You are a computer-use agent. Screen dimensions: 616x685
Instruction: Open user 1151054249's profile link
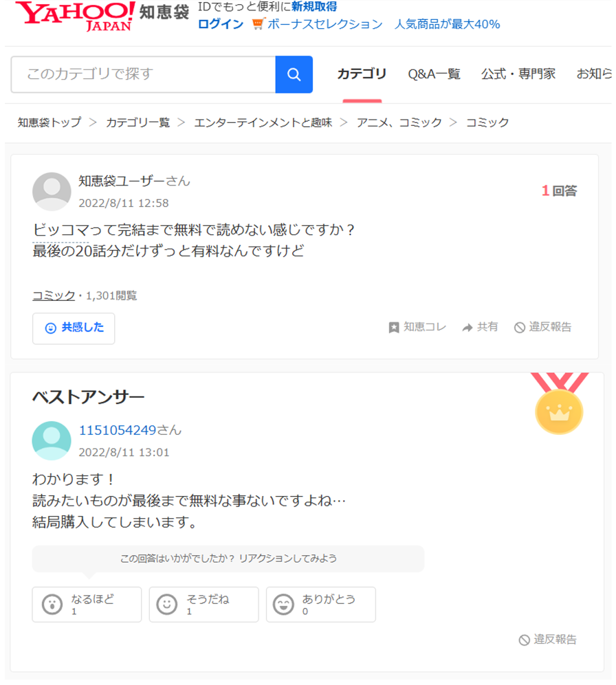117,430
